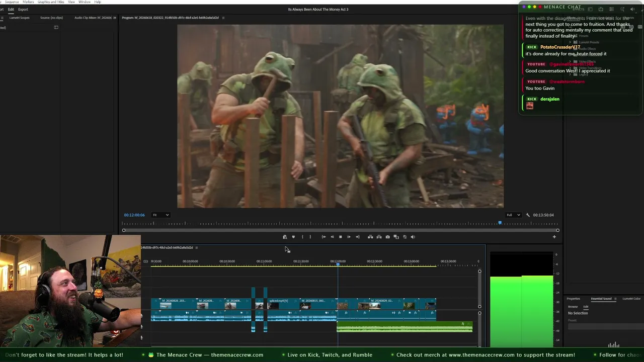Select the Properties panel tab

(x=574, y=299)
